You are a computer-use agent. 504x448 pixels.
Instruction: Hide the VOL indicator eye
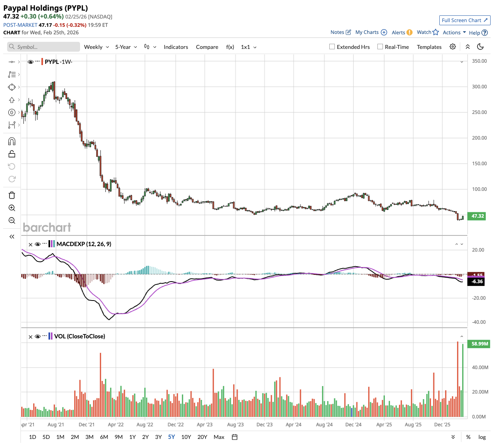(x=37, y=336)
